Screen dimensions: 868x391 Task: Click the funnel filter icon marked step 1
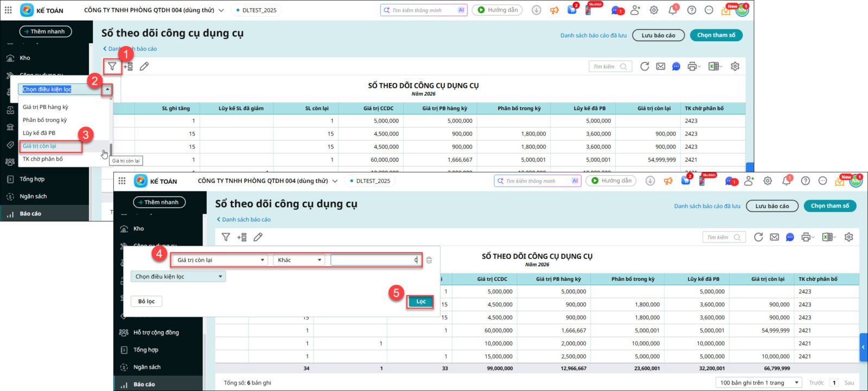point(112,66)
